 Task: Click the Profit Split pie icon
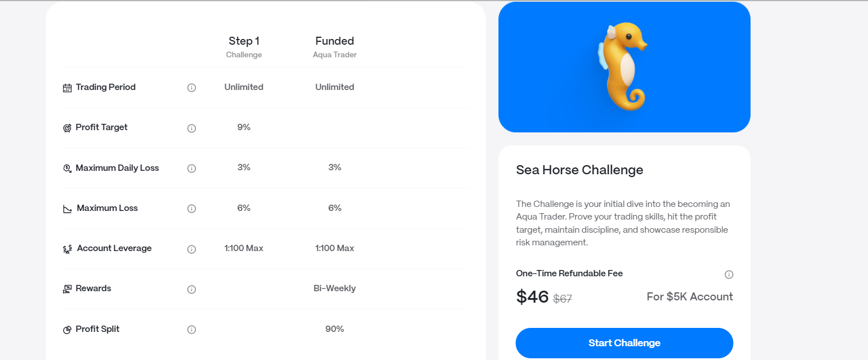pos(68,330)
